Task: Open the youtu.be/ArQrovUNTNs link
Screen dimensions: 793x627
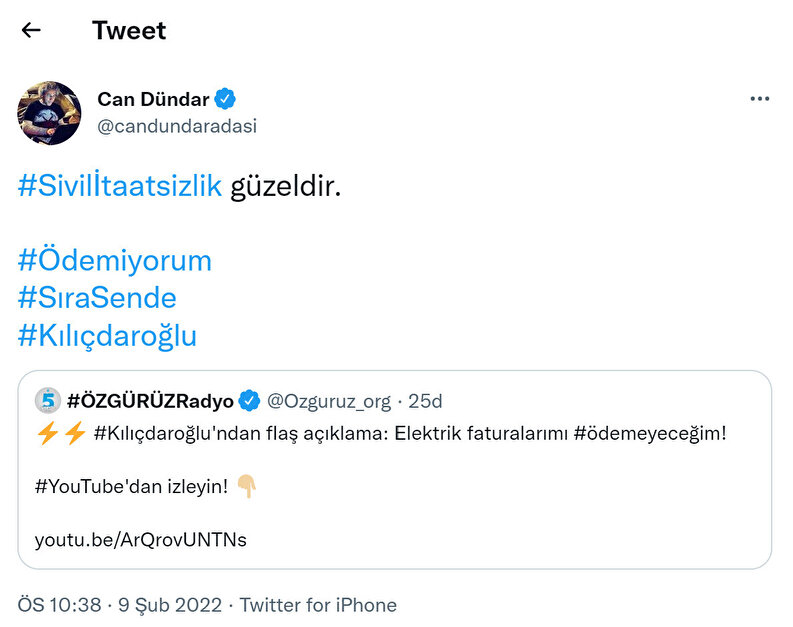Action: click(140, 540)
